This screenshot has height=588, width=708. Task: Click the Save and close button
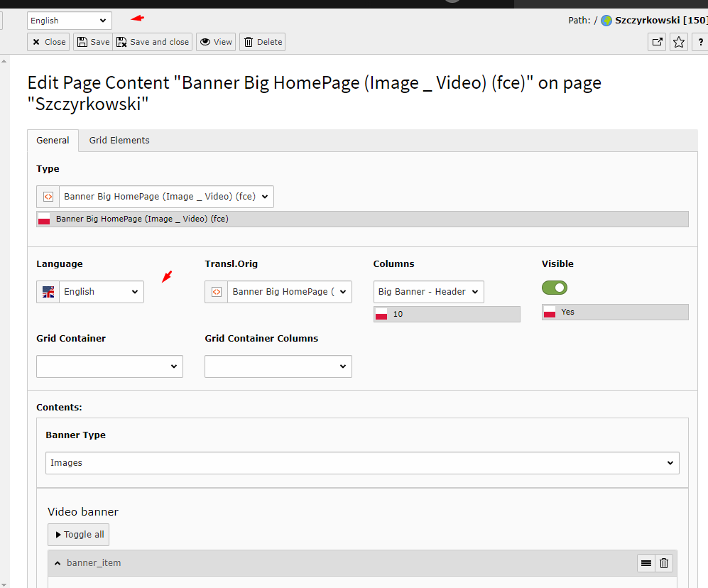point(153,42)
